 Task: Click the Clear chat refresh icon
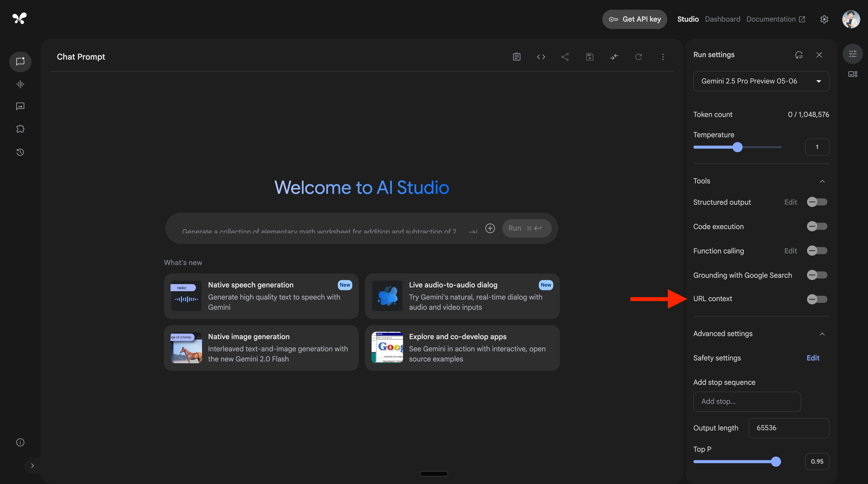[x=638, y=57]
